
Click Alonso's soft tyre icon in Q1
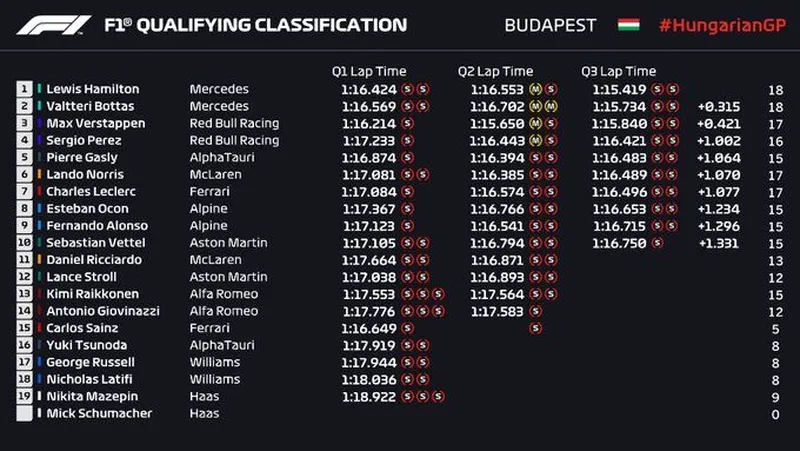coord(408,226)
